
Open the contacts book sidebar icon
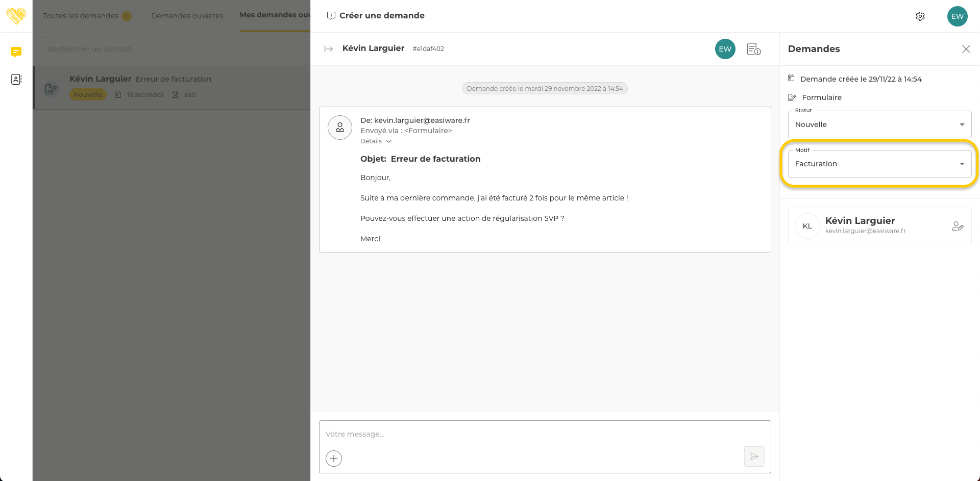click(x=16, y=80)
